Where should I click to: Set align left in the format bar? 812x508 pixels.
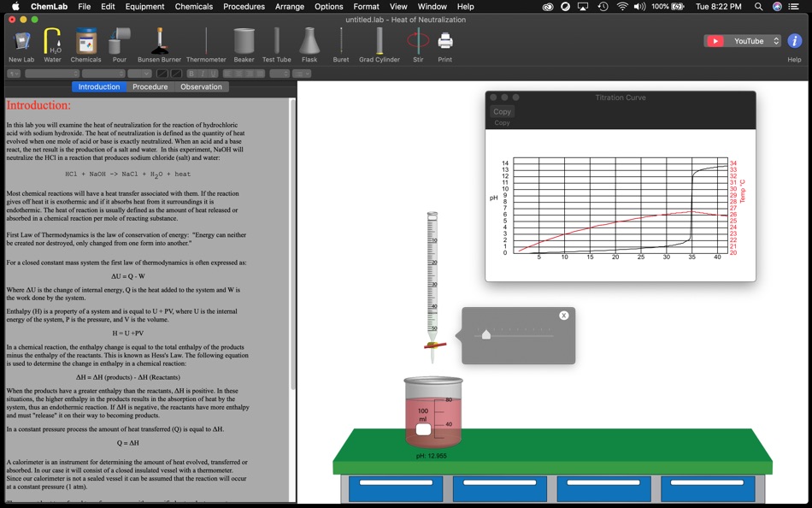(228, 74)
